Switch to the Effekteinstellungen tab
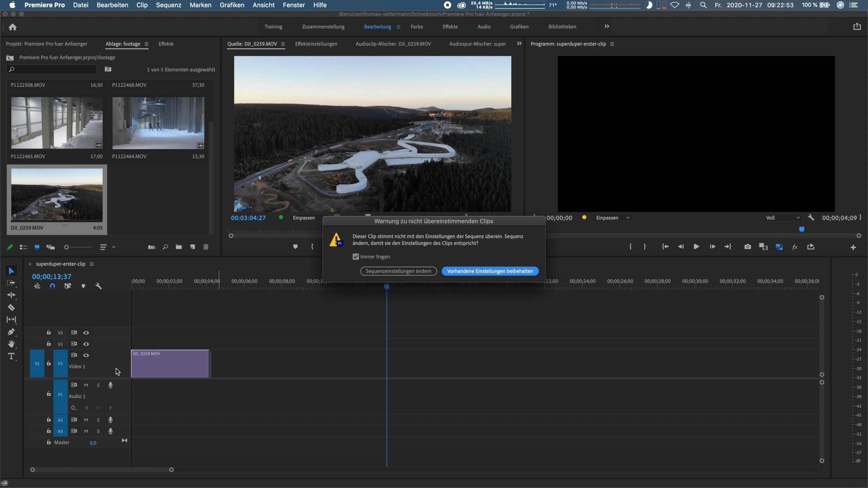Screen dimensions: 868x488 point(316,44)
